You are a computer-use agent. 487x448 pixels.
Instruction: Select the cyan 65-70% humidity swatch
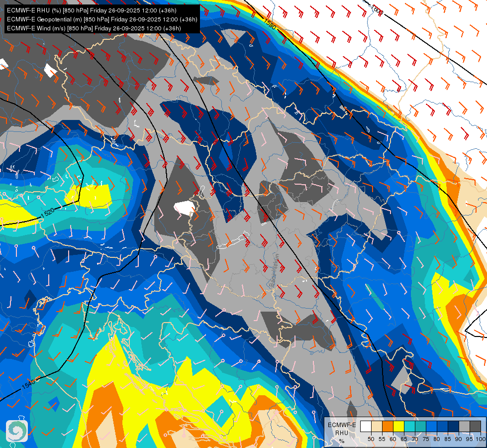coord(410,426)
